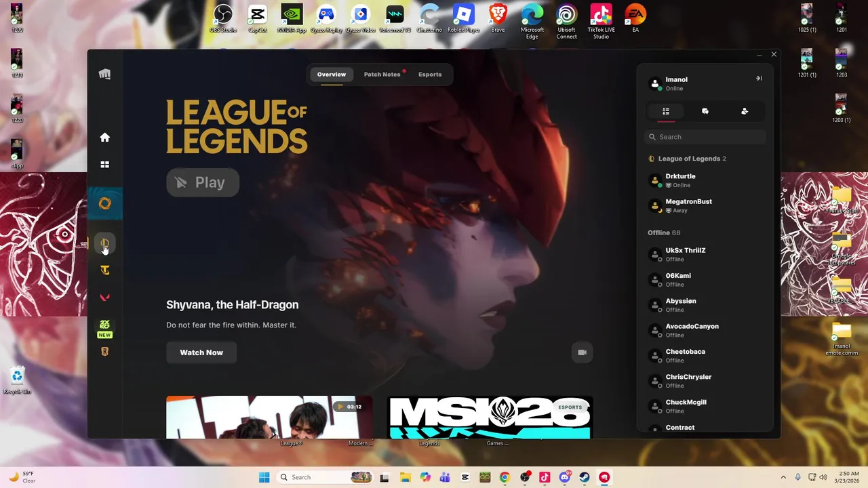The height and width of the screenshot is (488, 868).
Task: Select the League of Legends sidebar icon
Action: [104, 243]
